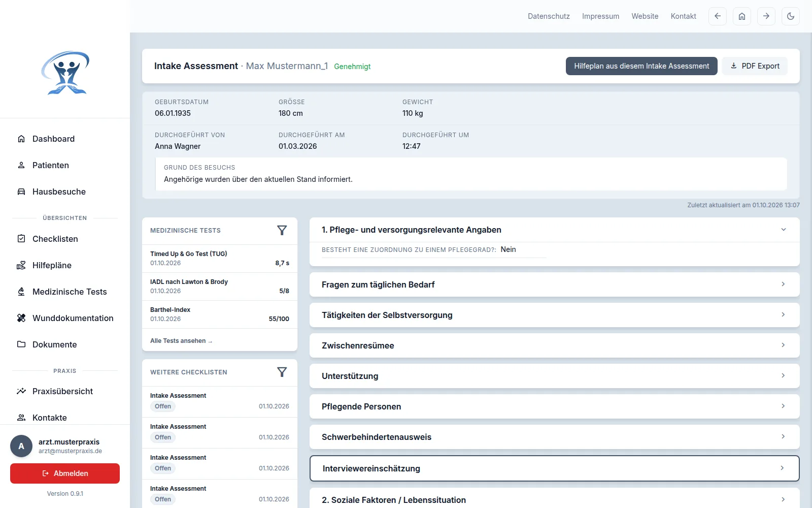Image resolution: width=812 pixels, height=508 pixels.
Task: Open the Timed Up & Go Test result
Action: coord(220,259)
